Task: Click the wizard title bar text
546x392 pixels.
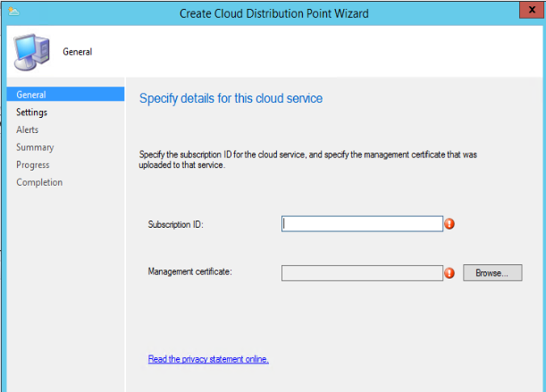Action: (x=273, y=13)
